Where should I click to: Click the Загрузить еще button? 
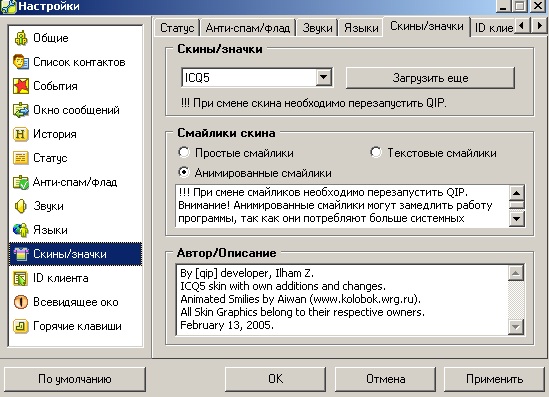[x=430, y=78]
